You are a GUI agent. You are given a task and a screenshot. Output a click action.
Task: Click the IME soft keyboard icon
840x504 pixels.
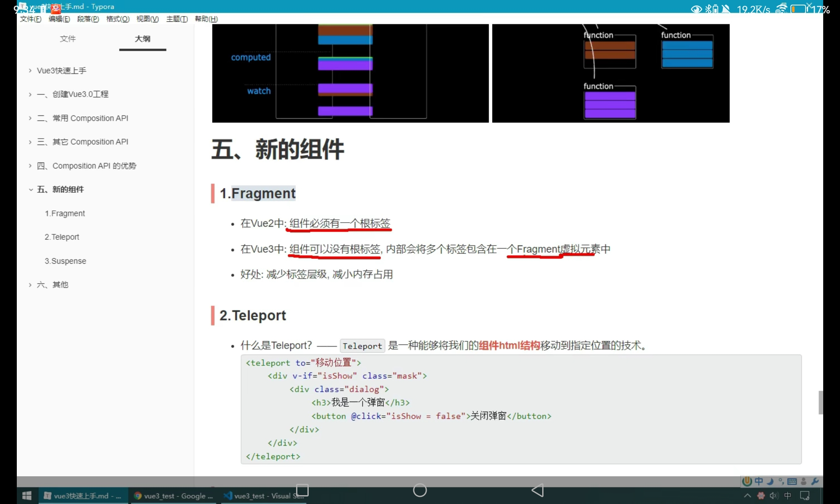click(x=792, y=481)
